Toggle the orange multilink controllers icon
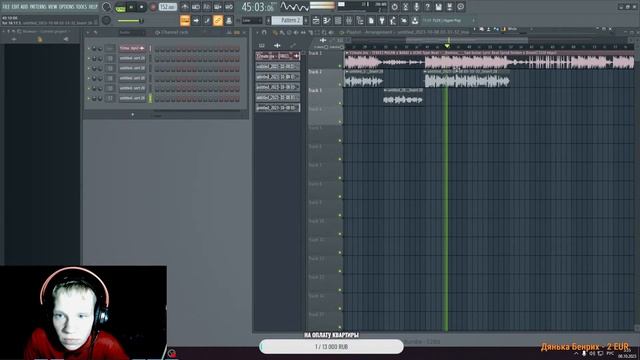Image resolution: width=640 pixels, height=360 pixels. (218, 20)
